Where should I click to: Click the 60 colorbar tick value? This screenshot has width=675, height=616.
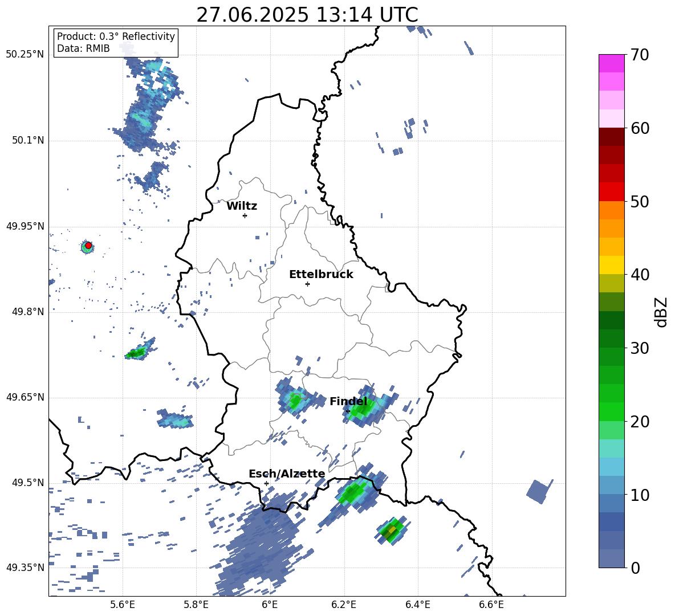point(640,128)
